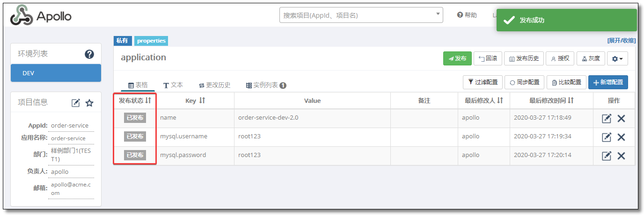The image size is (644, 215).
Task: Favorite the project with the star icon
Action: click(89, 103)
